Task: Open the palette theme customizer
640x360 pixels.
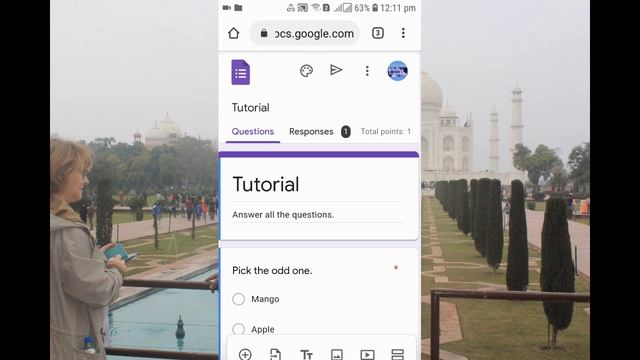Action: click(307, 71)
